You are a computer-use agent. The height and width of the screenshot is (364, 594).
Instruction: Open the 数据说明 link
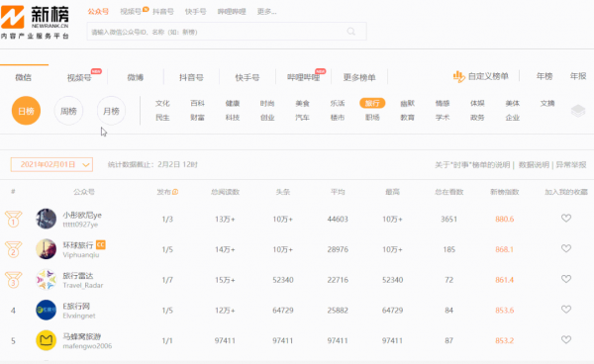coord(534,165)
